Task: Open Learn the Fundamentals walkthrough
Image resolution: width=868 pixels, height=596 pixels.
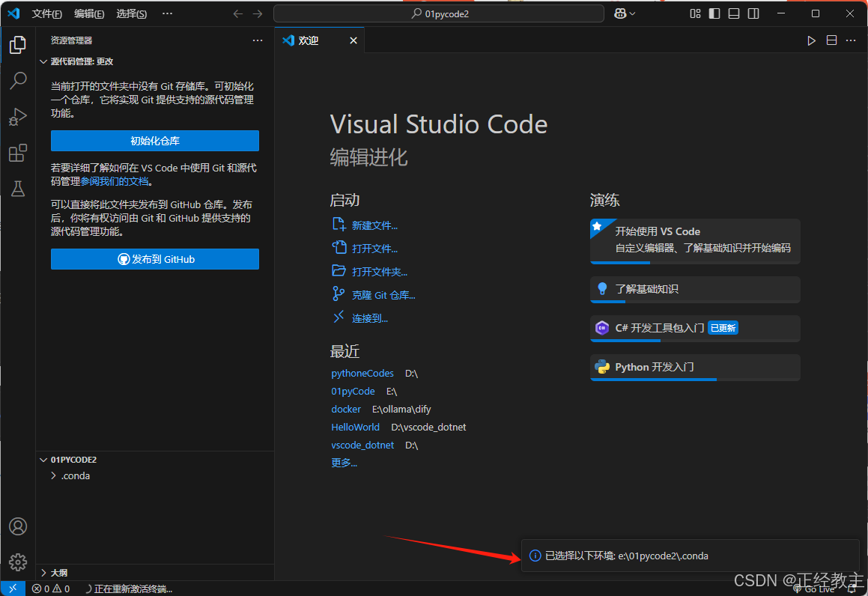Action: (695, 289)
